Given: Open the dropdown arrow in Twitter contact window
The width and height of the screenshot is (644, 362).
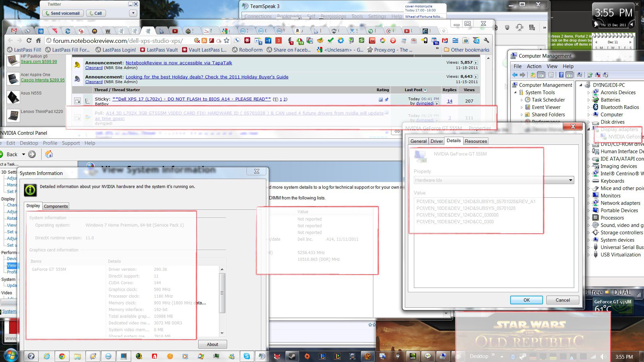Looking at the screenshot, I should pyautogui.click(x=133, y=13).
